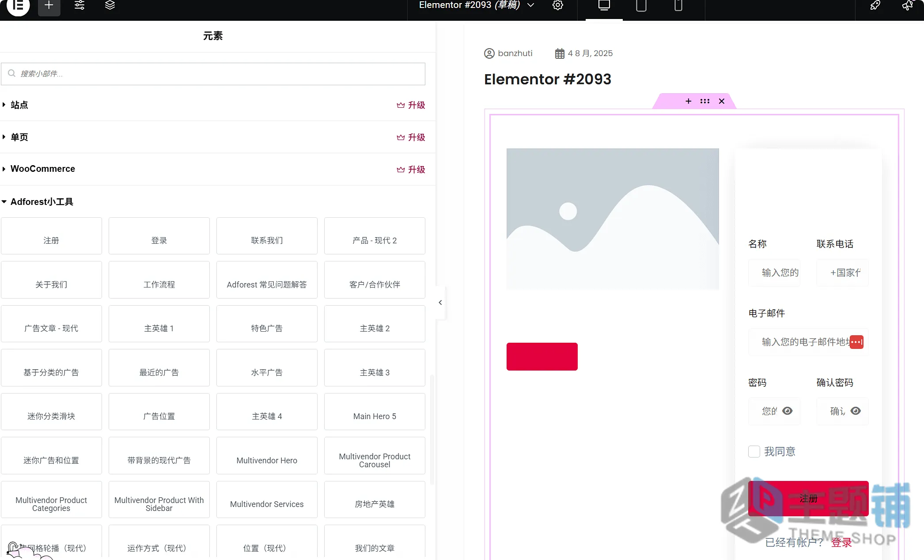
Task: Select 主英雄 3 widget
Action: (375, 368)
